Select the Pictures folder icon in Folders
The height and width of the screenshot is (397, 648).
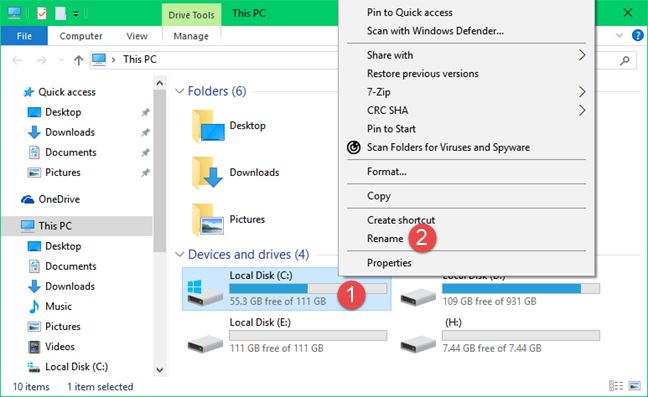tap(208, 220)
